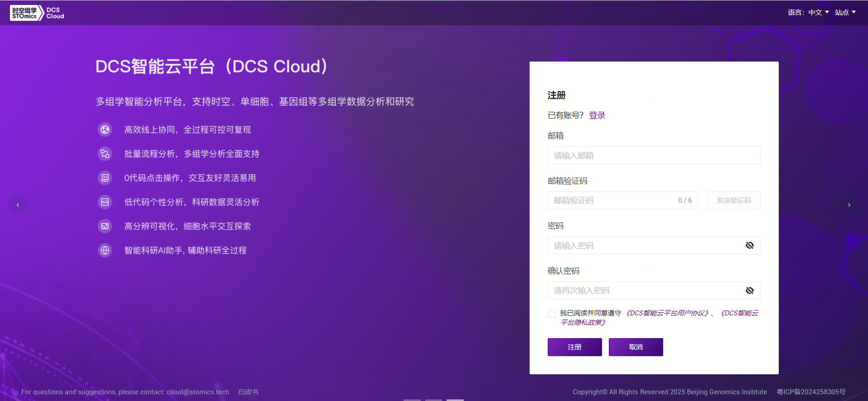Go to previous carousel slide arrow

point(18,205)
